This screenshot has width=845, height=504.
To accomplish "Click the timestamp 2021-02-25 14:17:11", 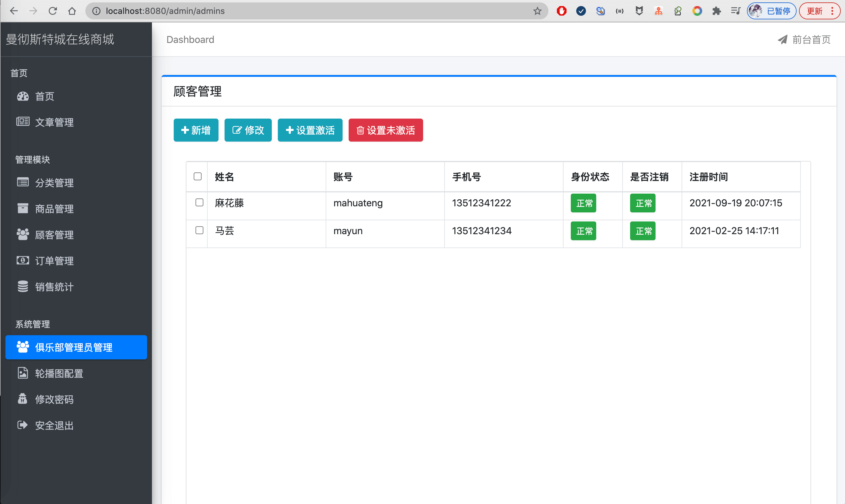I will [x=734, y=231].
